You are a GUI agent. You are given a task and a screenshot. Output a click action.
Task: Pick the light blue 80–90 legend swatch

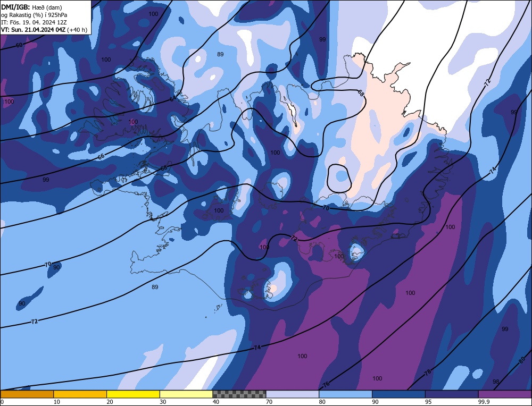345,394
